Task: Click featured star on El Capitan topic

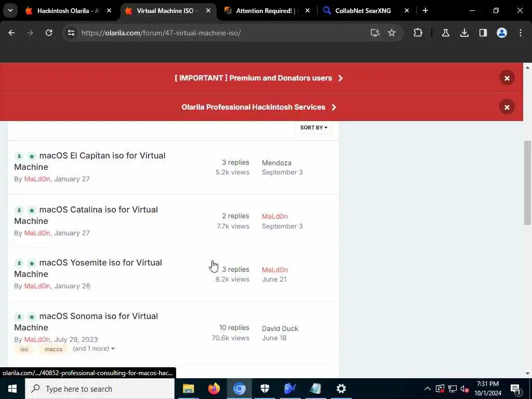Action: pyautogui.click(x=32, y=156)
